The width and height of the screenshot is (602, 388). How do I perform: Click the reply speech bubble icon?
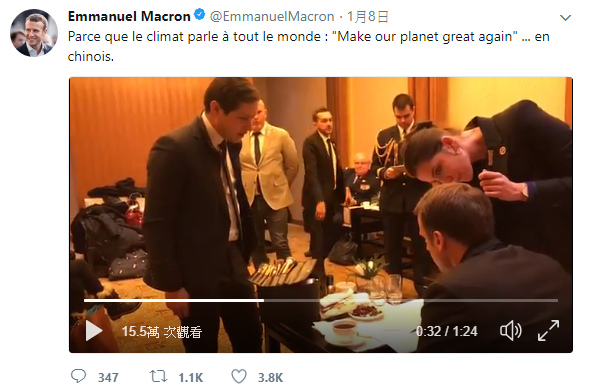pyautogui.click(x=78, y=376)
